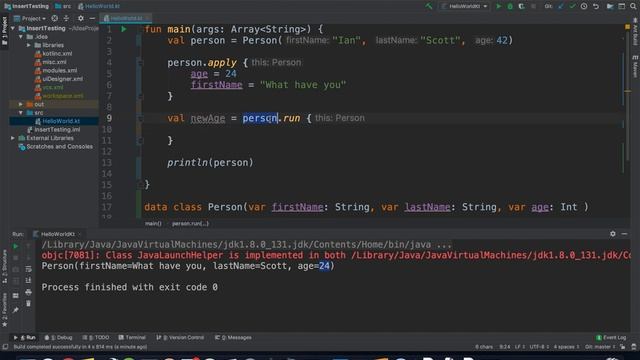Hide the Project panel with minus icon
Image resolution: width=640 pixels, height=360 pixels.
click(x=92, y=18)
